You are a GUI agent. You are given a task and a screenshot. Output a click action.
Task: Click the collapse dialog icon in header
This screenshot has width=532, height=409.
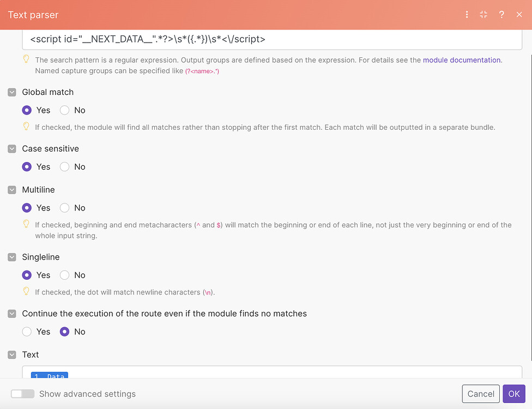483,15
